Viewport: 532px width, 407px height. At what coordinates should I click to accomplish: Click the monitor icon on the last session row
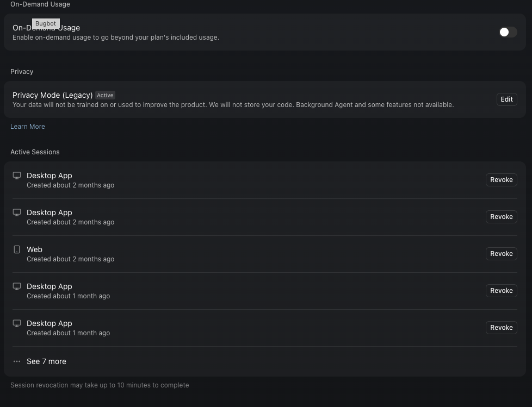point(17,323)
